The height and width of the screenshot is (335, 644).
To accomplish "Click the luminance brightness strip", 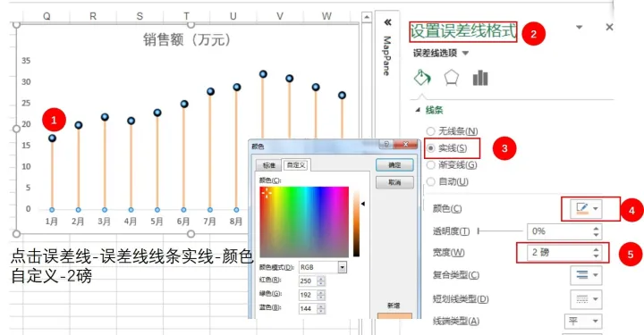I will (357, 223).
